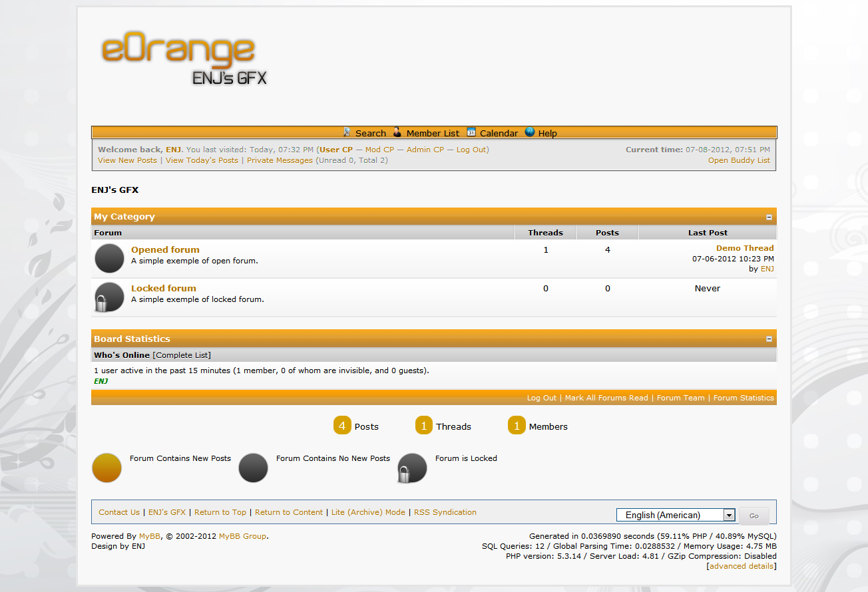Click Mark All Forums Read
Screen dimensions: 868x592
pyautogui.click(x=606, y=398)
